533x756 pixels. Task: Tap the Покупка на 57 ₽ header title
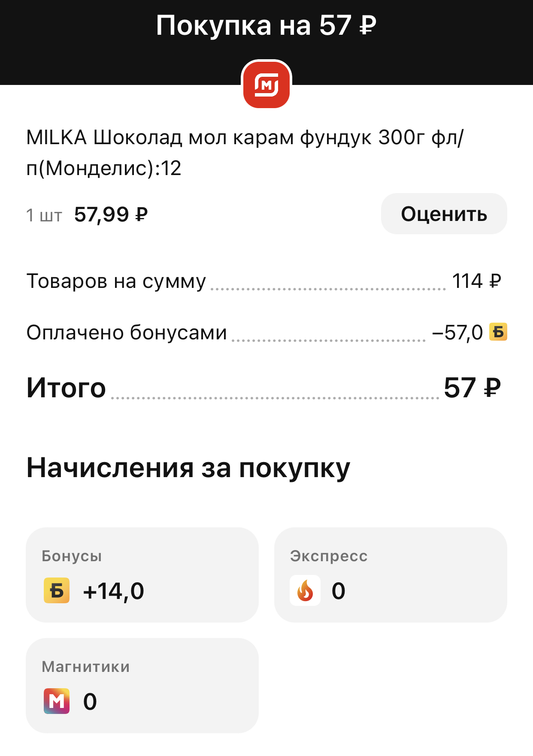266,26
